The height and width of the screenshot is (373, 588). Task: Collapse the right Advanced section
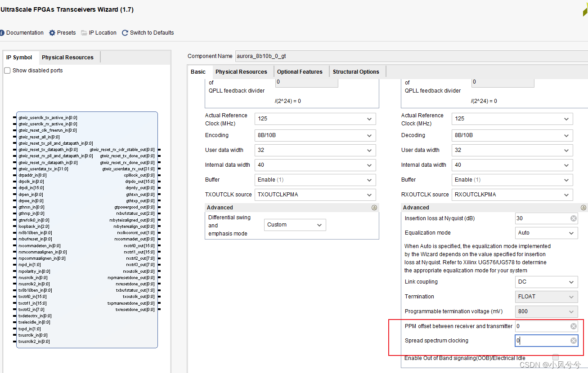click(584, 208)
